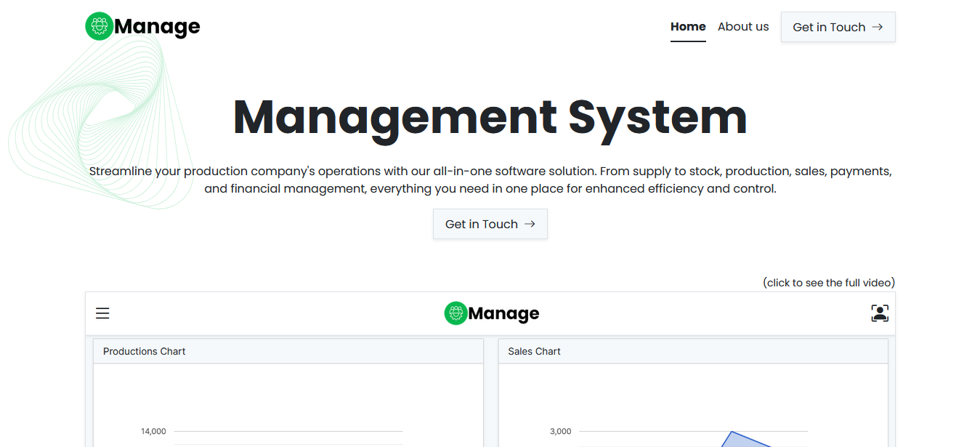980x447 pixels.
Task: Click the Productions Chart panel header
Action: tap(144, 351)
